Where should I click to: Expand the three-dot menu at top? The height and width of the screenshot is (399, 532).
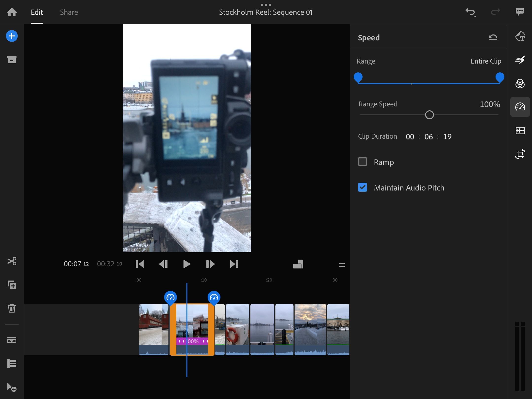tap(266, 5)
